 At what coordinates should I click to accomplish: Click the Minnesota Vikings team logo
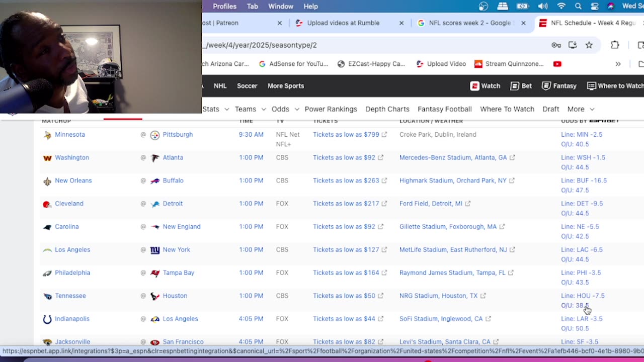[47, 135]
